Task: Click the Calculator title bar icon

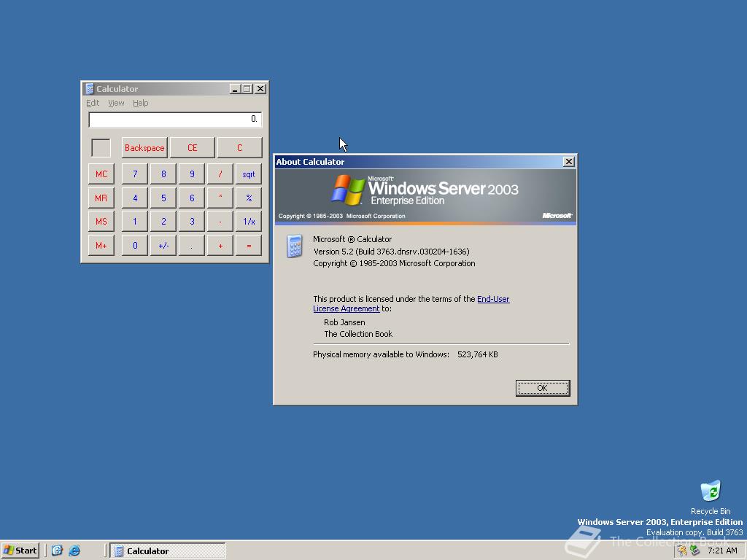Action: point(89,88)
